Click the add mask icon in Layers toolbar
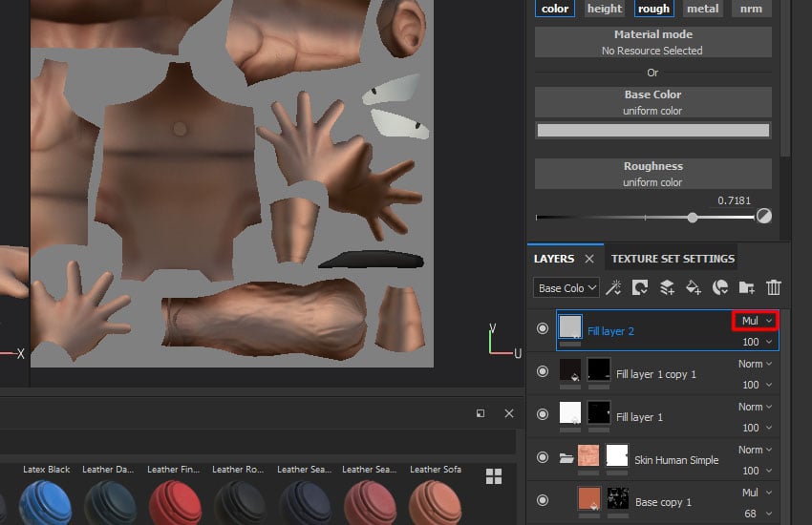The image size is (812, 525). (x=641, y=287)
